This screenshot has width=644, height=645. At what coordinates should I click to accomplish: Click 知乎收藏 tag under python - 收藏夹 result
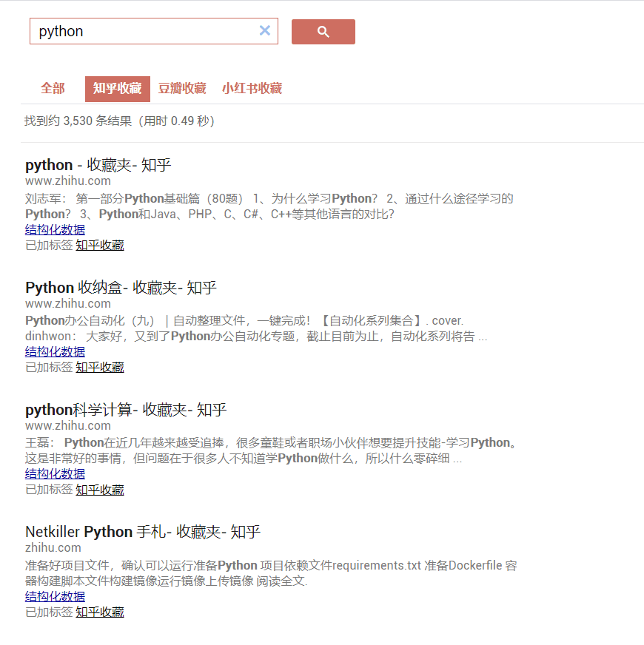point(100,245)
